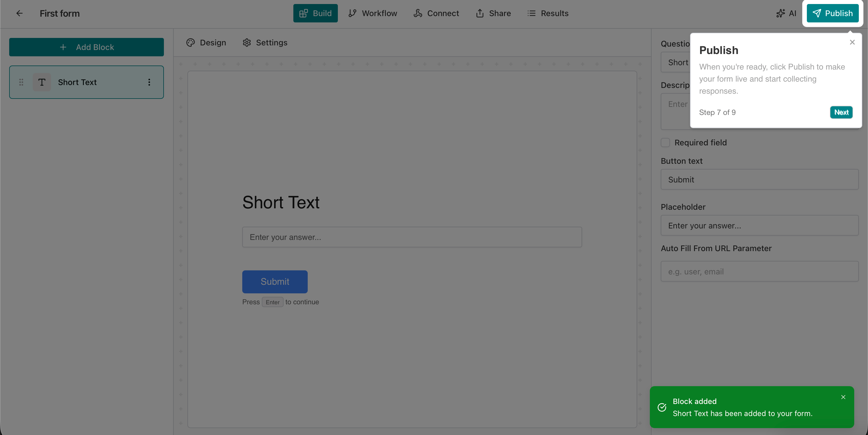Enable the Required field checkbox
868x435 pixels.
[665, 143]
